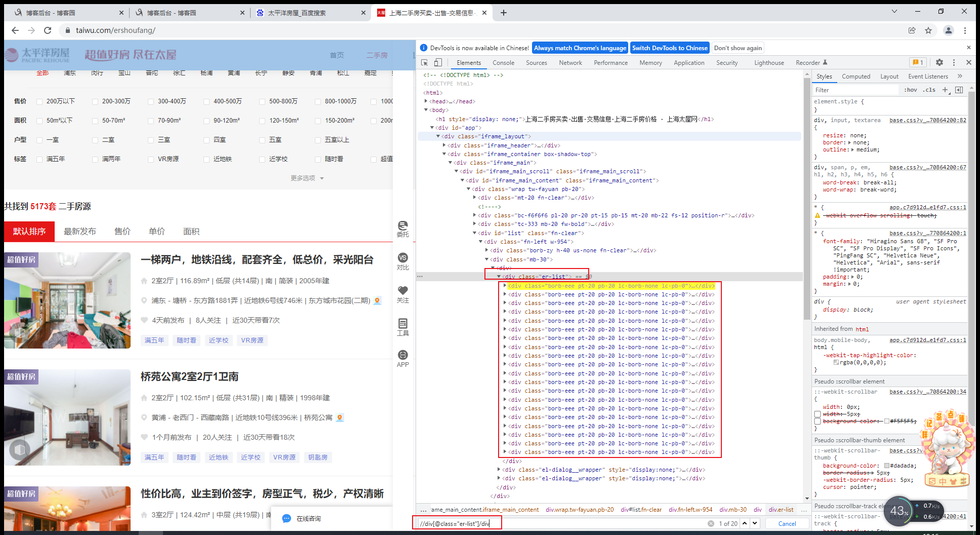Image resolution: width=980 pixels, height=535 pixels.
Task: Open the Chrome tab search dropdown arrow
Action: click(x=894, y=11)
